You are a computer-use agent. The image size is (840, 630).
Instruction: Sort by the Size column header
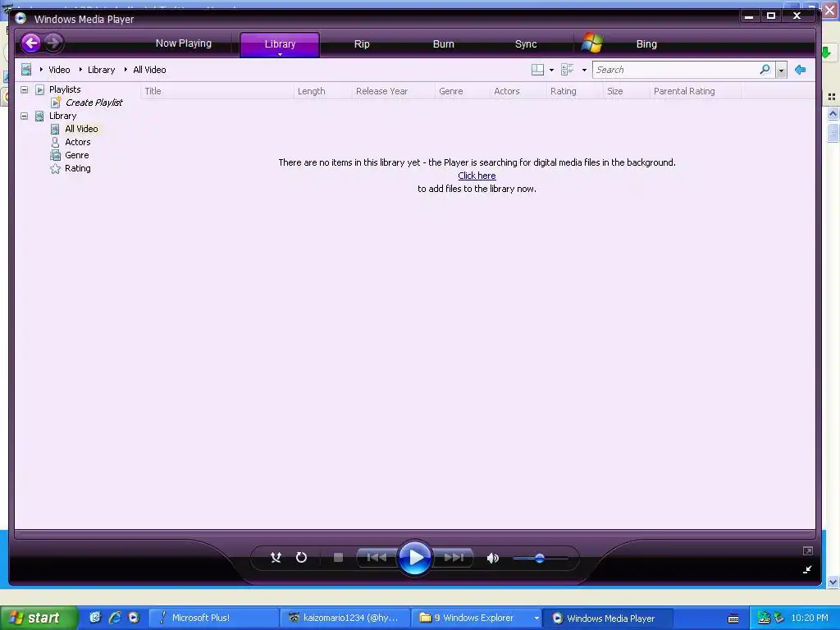tap(626, 91)
